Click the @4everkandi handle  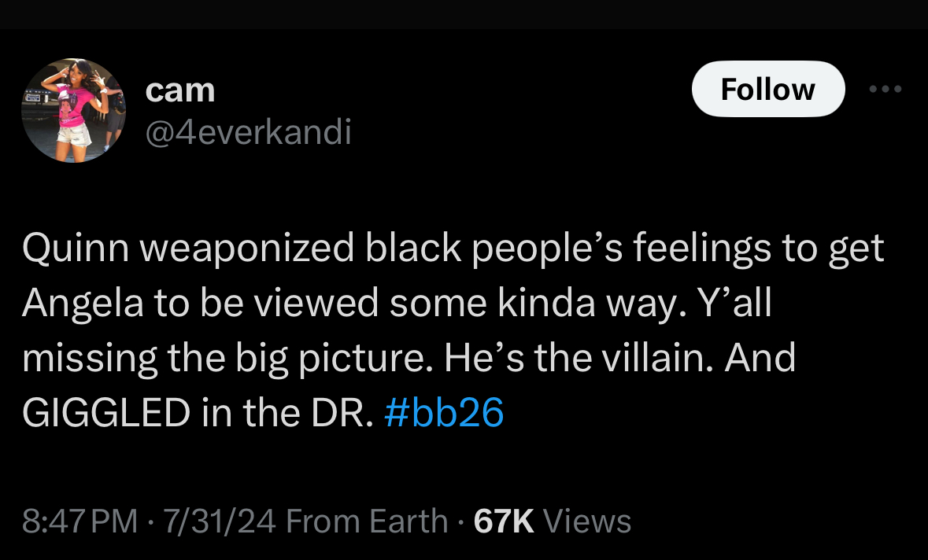pyautogui.click(x=249, y=131)
